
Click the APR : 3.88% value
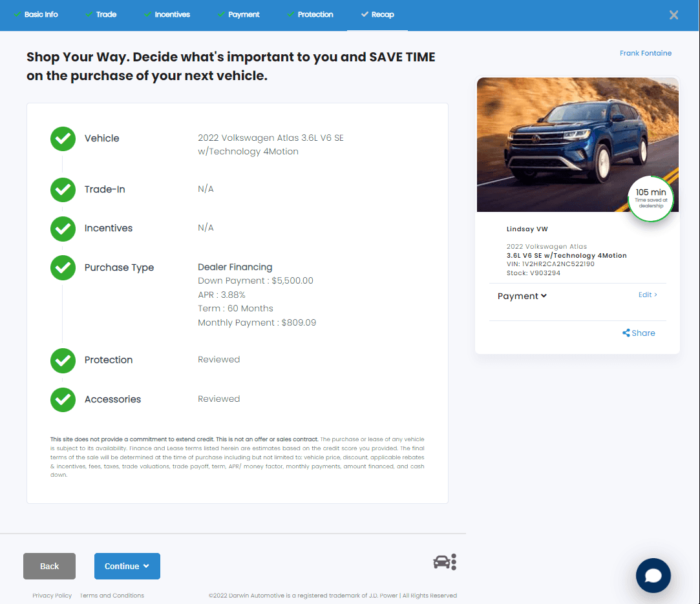click(222, 295)
